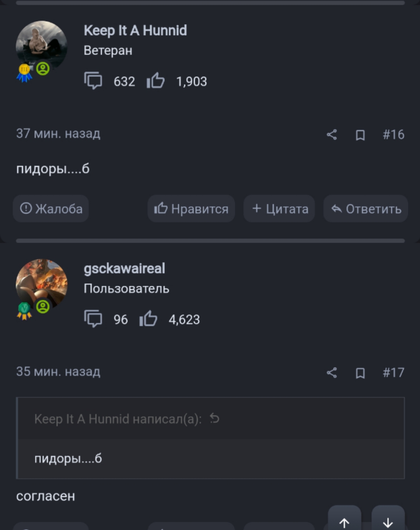Open Keep It A Hunnid profile name
Image resolution: width=420 pixels, height=530 pixels.
[135, 30]
